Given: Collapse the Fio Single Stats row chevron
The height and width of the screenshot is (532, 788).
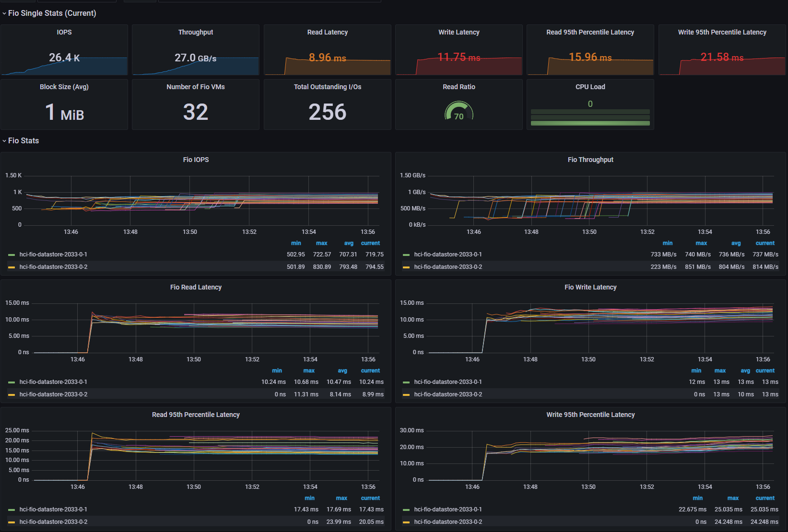Looking at the screenshot, I should point(4,13).
